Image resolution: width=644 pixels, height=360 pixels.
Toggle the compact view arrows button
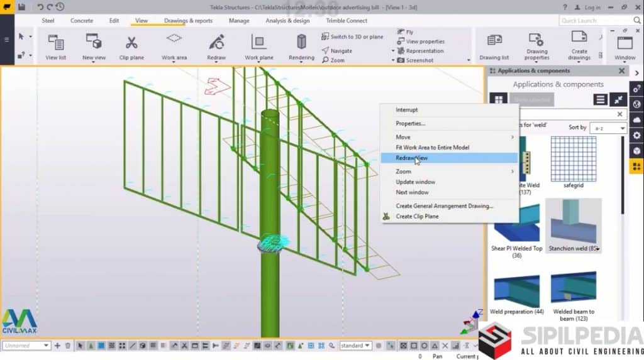point(619,99)
